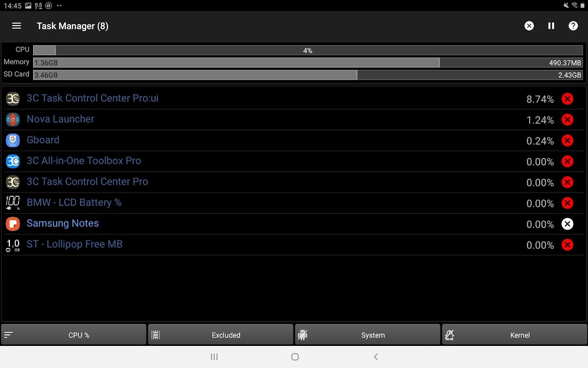Select 3C Task Control Center Pro:ui name

click(92, 98)
